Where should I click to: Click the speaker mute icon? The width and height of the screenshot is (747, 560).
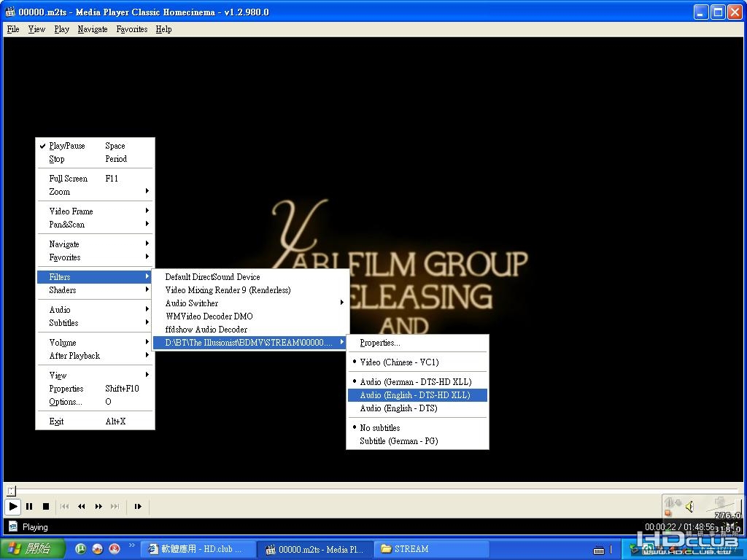(689, 507)
